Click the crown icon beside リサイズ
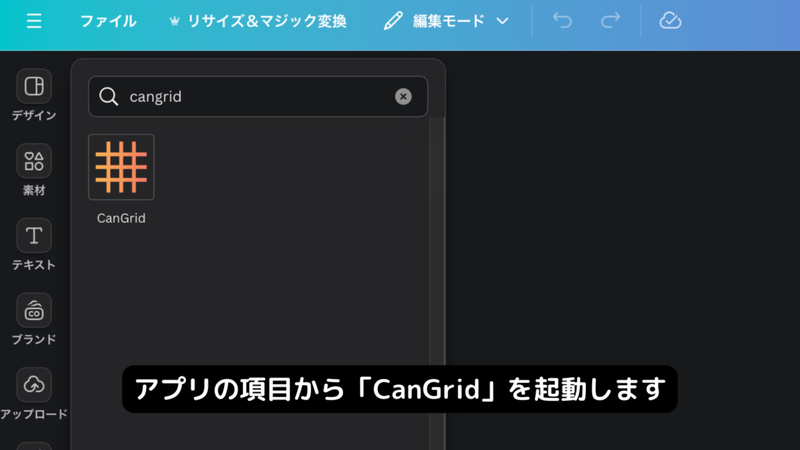Image resolution: width=800 pixels, height=450 pixels. coord(174,21)
